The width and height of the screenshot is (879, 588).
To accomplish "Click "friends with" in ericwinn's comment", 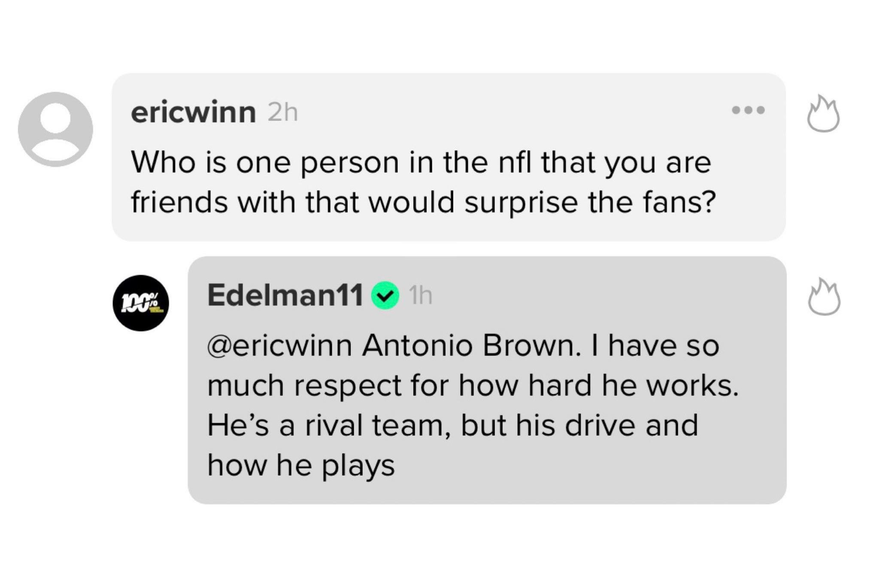I will pos(213,202).
